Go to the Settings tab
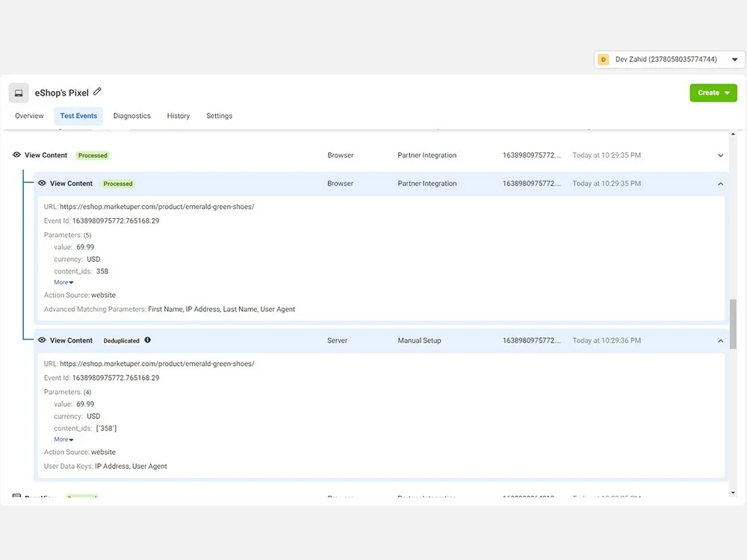The image size is (747, 560). pos(219,116)
